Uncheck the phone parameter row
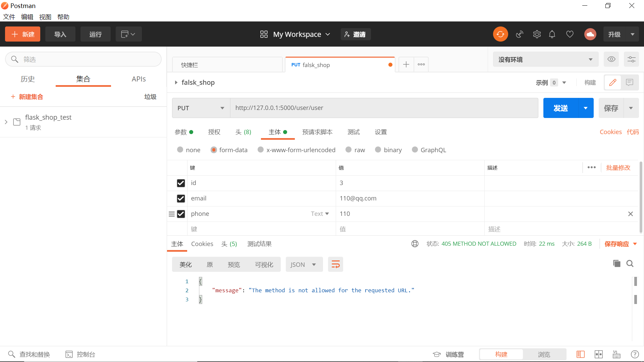The height and width of the screenshot is (362, 644). (x=181, y=214)
